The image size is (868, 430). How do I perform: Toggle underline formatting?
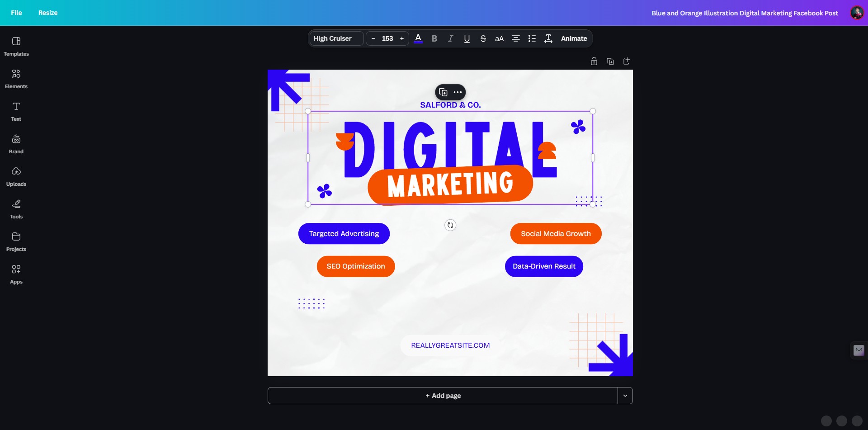click(467, 38)
